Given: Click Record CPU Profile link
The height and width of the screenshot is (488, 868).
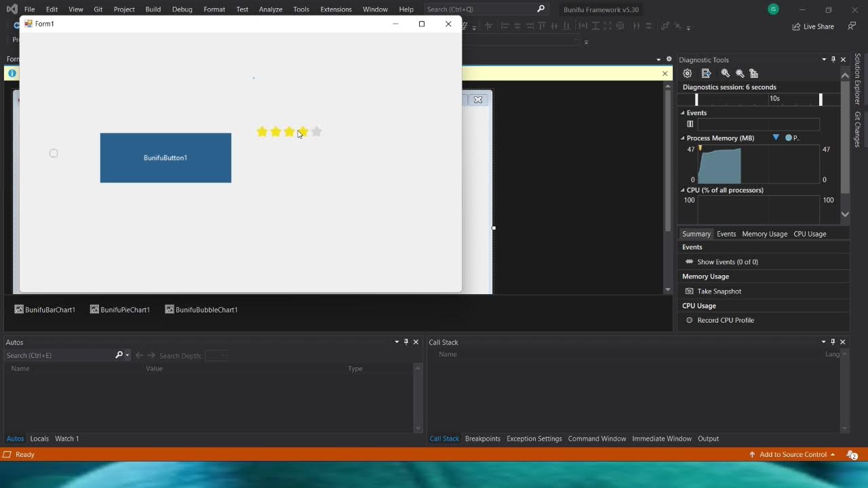Looking at the screenshot, I should click(x=726, y=320).
